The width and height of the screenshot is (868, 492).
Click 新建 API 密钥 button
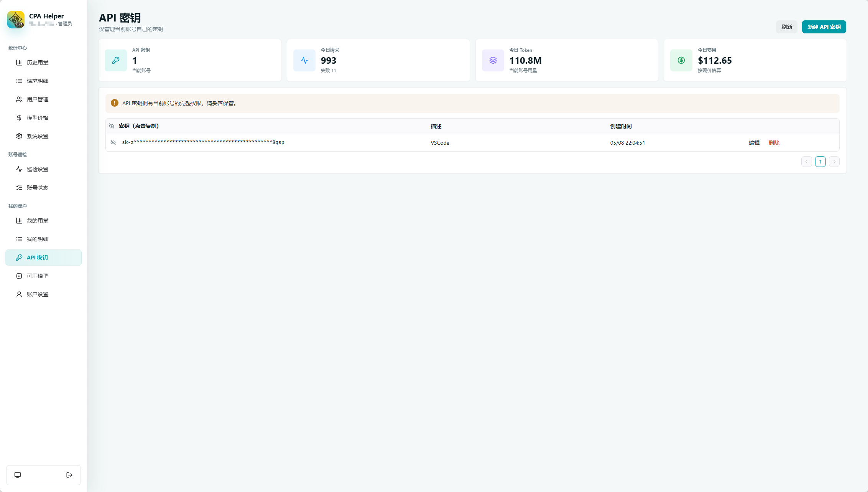click(824, 27)
